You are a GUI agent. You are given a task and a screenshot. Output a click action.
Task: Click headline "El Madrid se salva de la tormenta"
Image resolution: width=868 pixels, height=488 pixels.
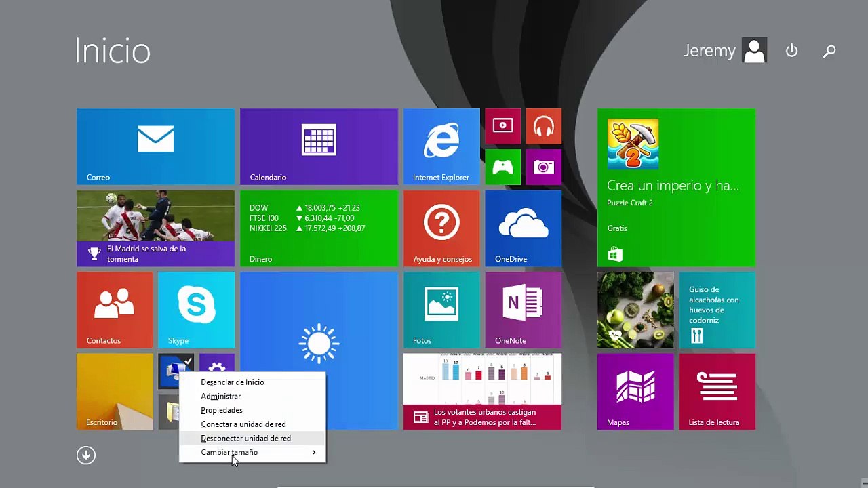coord(146,253)
